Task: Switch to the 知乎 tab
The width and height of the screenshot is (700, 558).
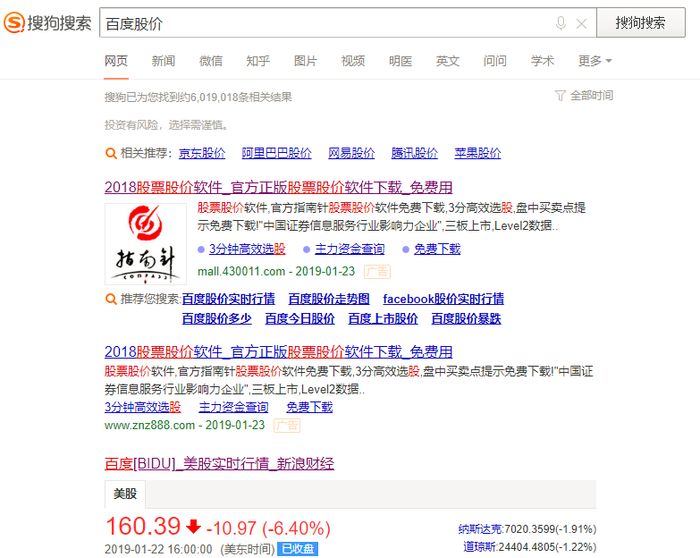Action: point(258,61)
